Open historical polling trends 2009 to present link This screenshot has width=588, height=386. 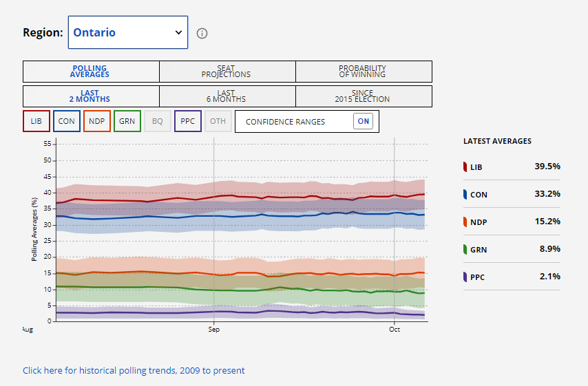pos(134,371)
